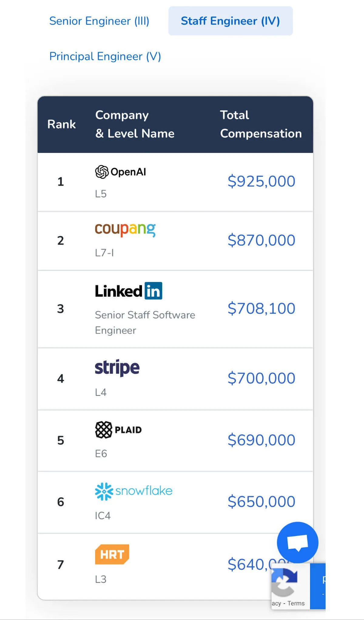Screen dimensions: 364x620
Task: Open Coupang's $870,000 compensation link
Action: pyautogui.click(x=261, y=240)
